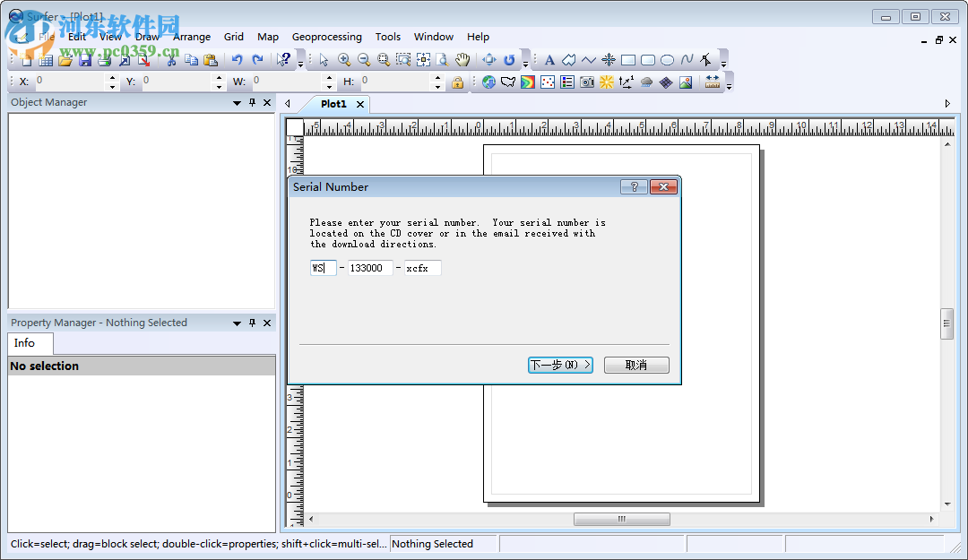Open the Tools menu
This screenshot has height=560, width=968.
[x=388, y=37]
